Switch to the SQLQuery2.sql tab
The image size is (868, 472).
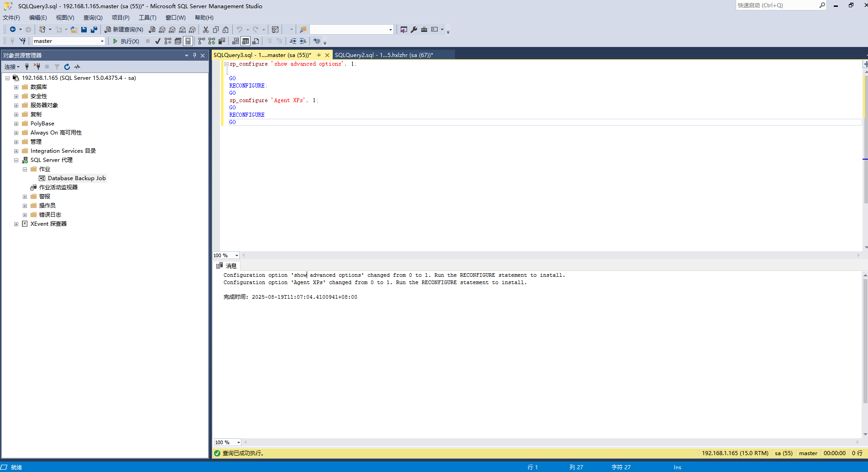pyautogui.click(x=383, y=55)
